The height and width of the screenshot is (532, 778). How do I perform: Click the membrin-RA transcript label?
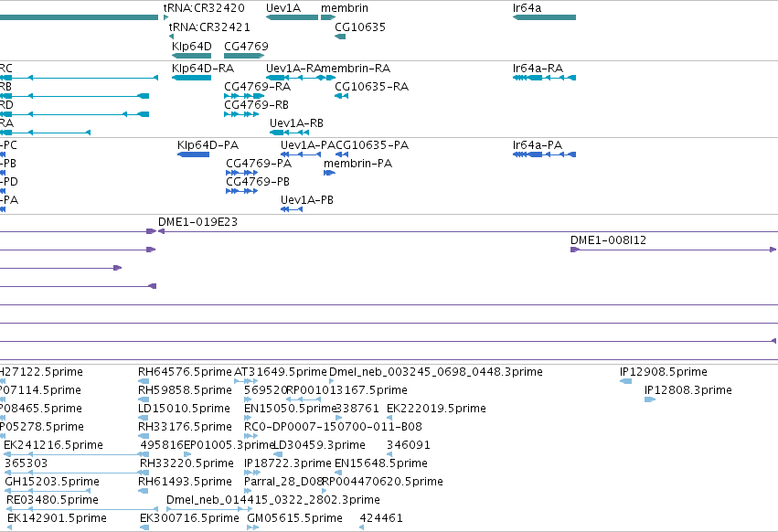(x=356, y=68)
